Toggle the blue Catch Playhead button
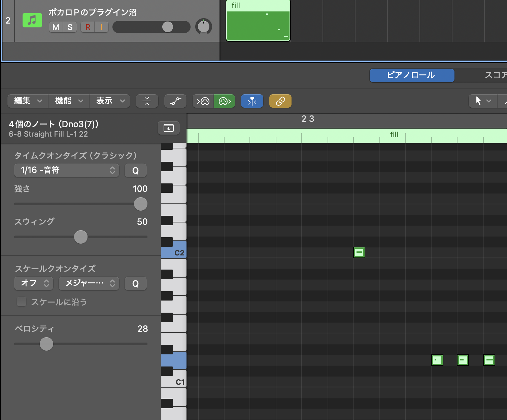Screen dimensions: 507x420 (x=252, y=101)
